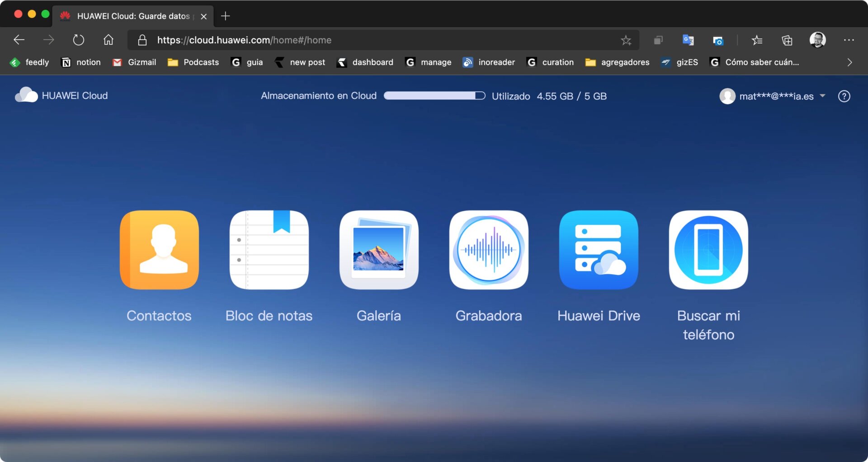Open the Bloc de notas icon
Image resolution: width=868 pixels, height=462 pixels.
point(269,250)
